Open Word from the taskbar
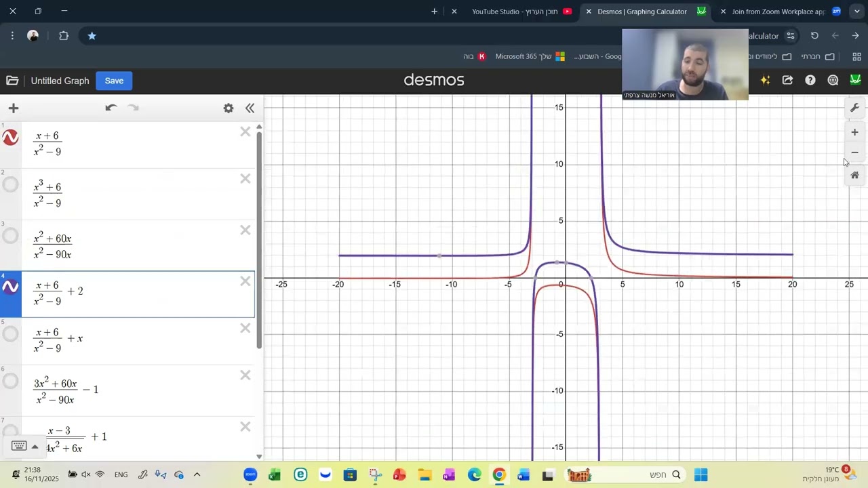868x488 pixels. click(x=523, y=474)
